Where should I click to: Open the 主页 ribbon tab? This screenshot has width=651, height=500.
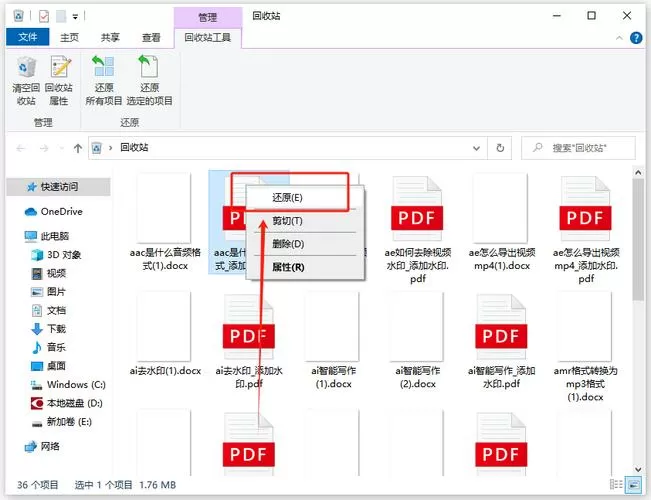[x=69, y=37]
